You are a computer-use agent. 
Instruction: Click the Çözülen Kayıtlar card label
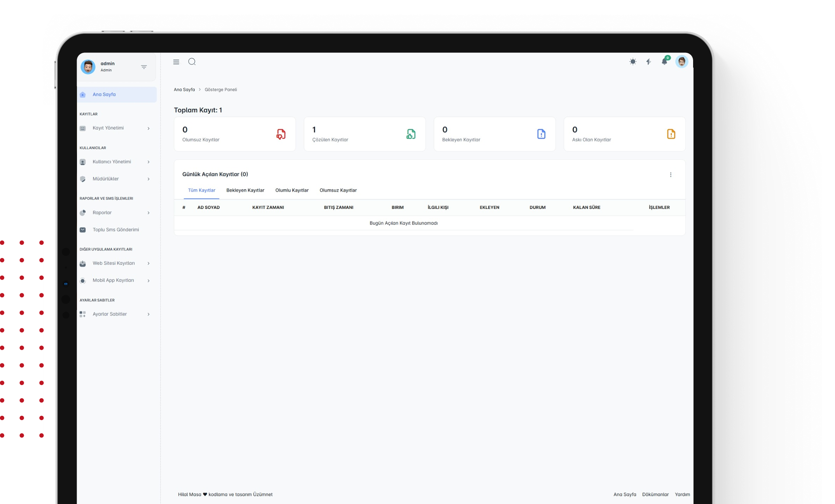pos(330,140)
